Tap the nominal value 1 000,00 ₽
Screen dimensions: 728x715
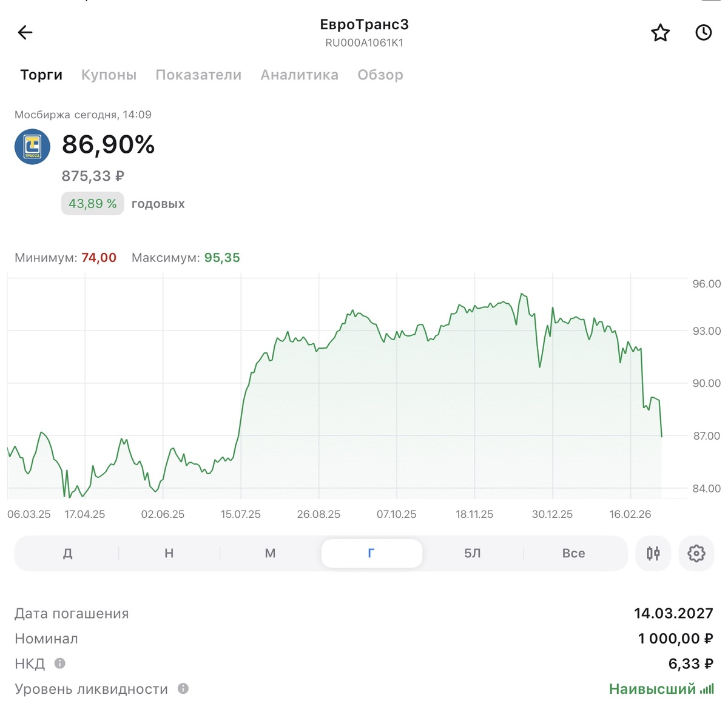676,639
